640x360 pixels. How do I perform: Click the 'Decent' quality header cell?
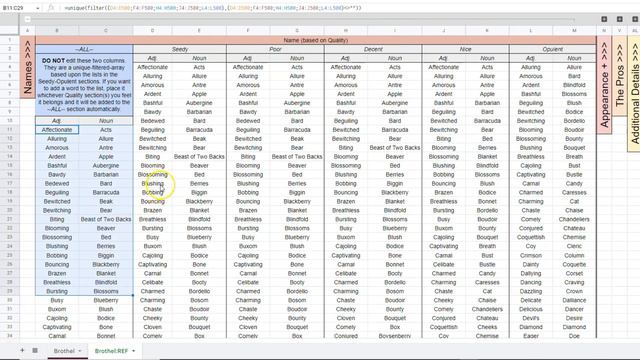(x=373, y=49)
